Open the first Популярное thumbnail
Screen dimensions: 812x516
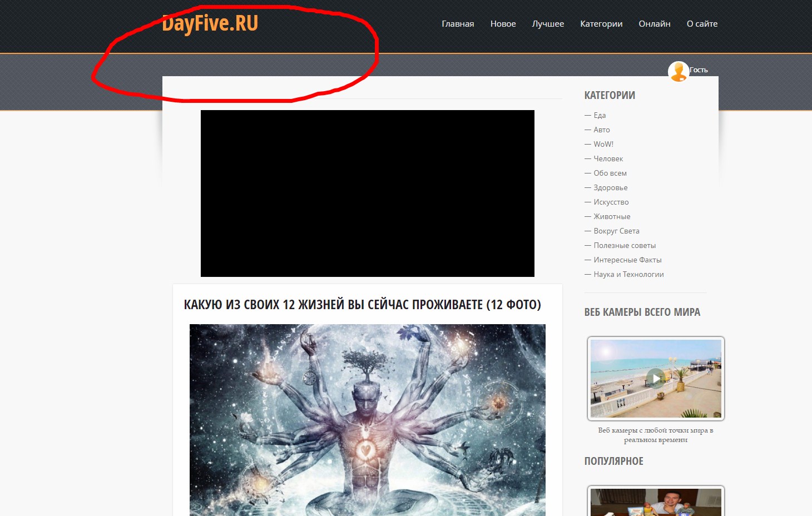pos(656,501)
